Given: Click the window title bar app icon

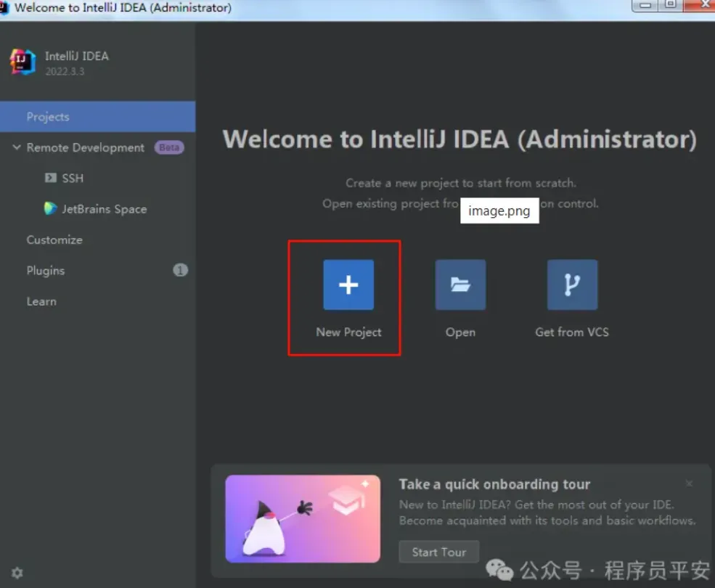Looking at the screenshot, I should 4,7.
